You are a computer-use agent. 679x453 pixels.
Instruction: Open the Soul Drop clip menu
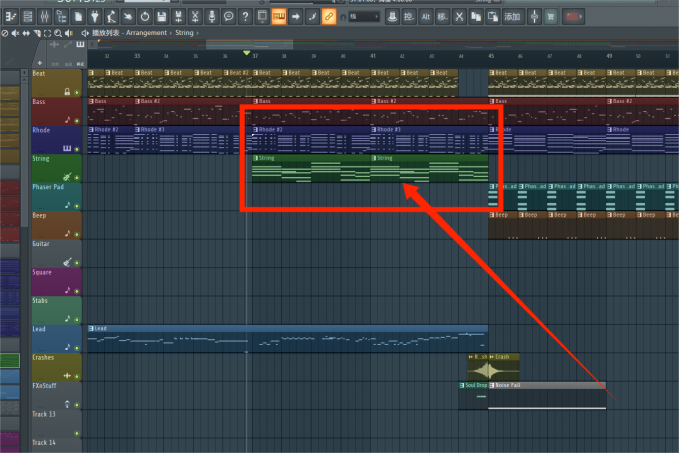[462, 385]
